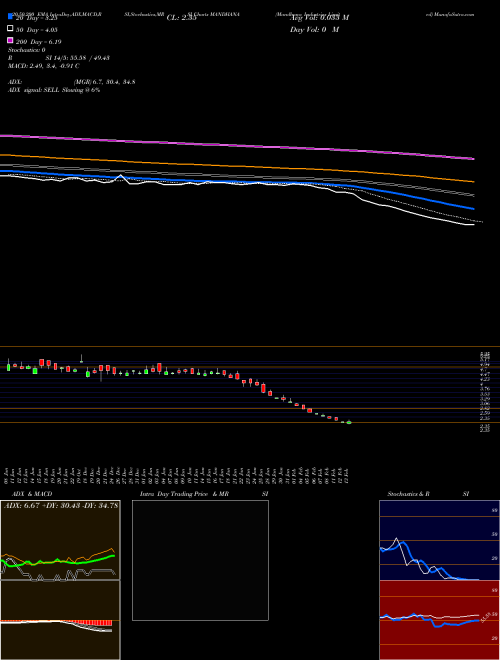500x660 pixels.
Task: Click the 'CL: 2.35' closing price
Action: (x=181, y=18)
